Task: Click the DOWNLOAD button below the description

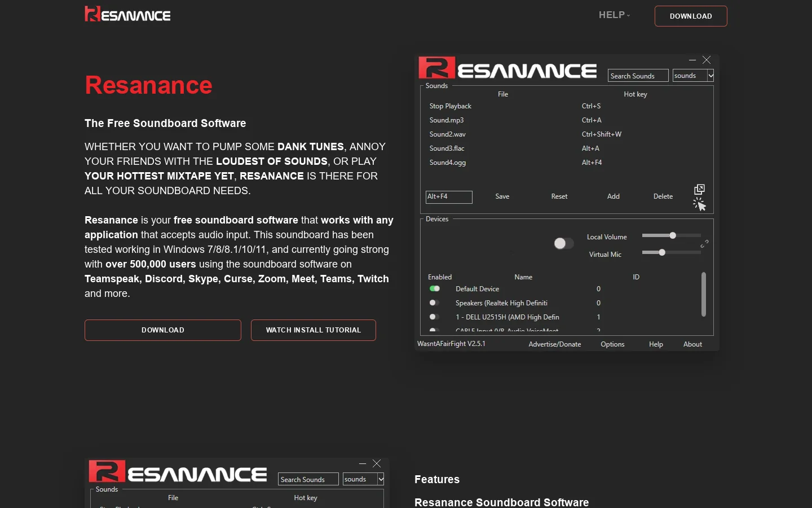Action: (x=163, y=330)
